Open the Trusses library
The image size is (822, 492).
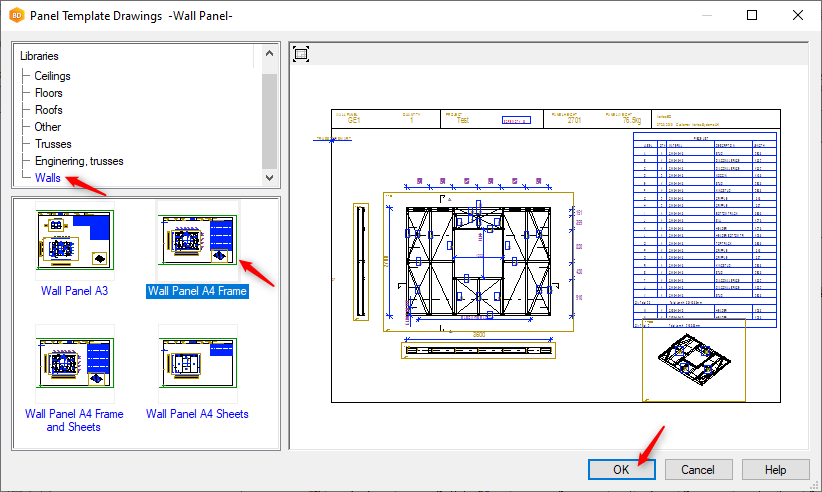52,144
